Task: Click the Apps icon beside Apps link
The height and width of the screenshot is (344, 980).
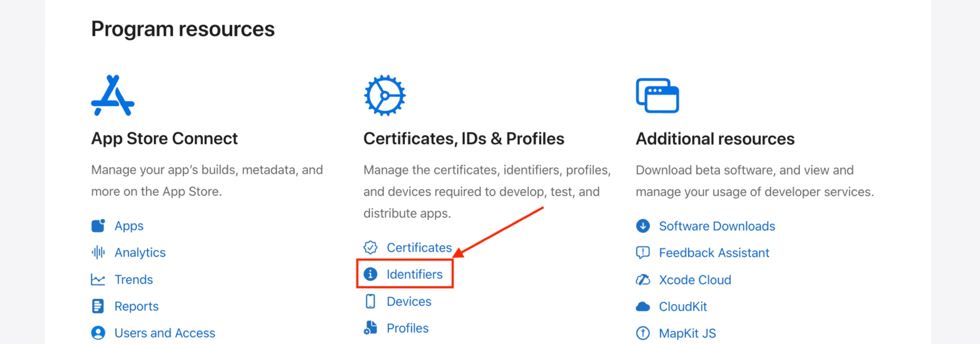Action: pyautogui.click(x=98, y=226)
